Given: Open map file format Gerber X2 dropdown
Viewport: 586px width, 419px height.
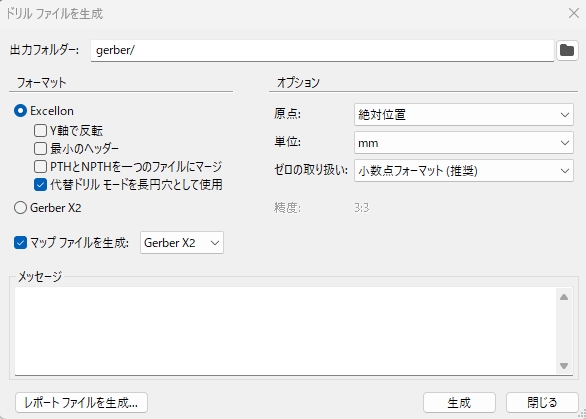Looking at the screenshot, I should [x=182, y=243].
